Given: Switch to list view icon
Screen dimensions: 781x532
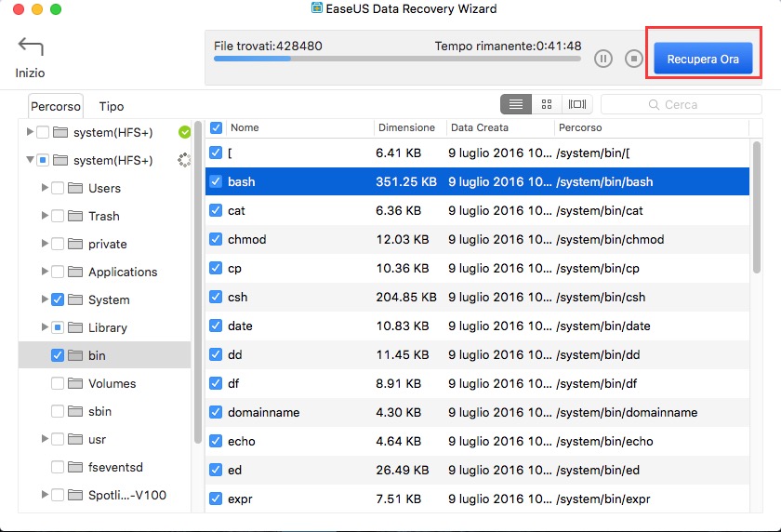Looking at the screenshot, I should coord(515,104).
